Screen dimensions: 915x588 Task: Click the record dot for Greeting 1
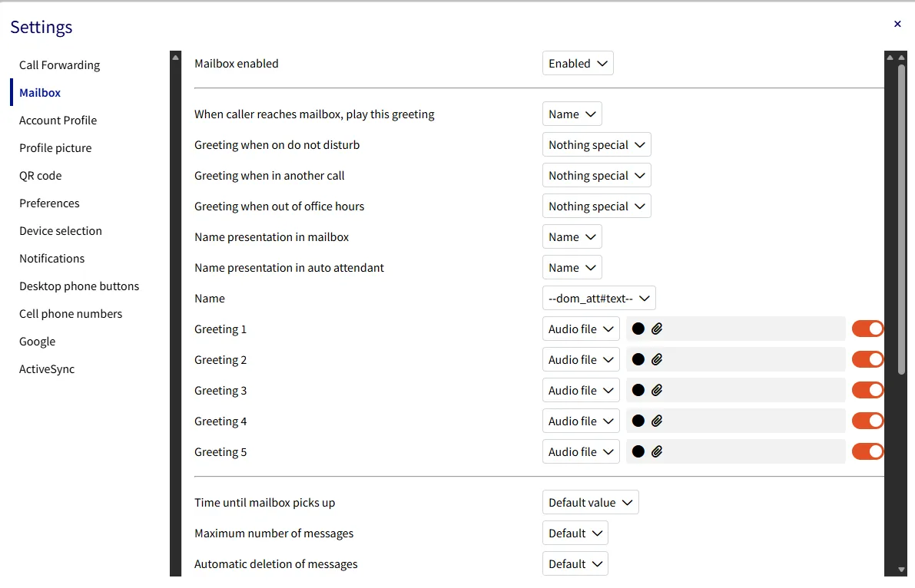[638, 329]
